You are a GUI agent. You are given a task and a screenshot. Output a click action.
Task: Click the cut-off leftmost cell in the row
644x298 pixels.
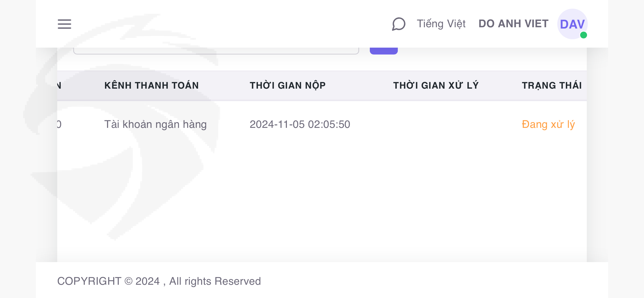pos(59,125)
